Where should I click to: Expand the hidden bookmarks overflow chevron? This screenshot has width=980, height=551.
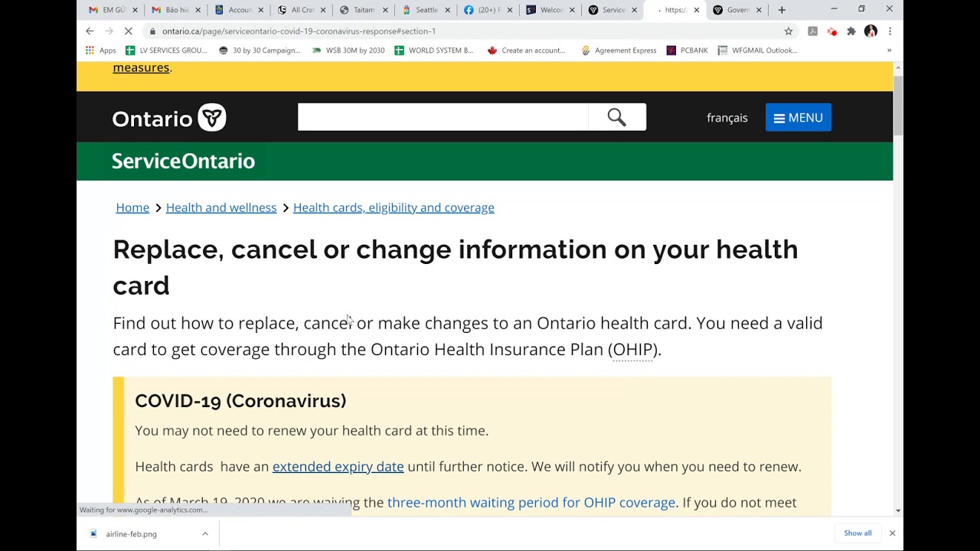tap(889, 51)
